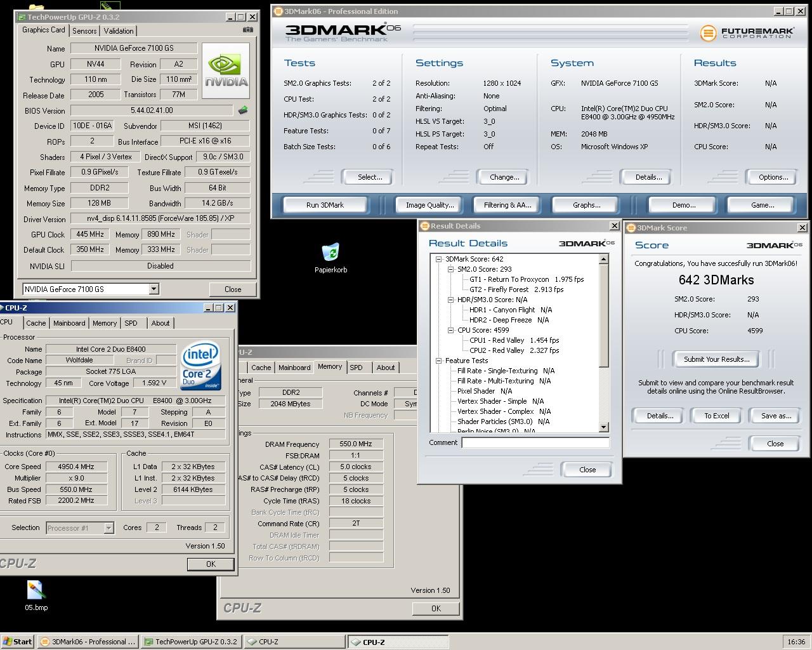
Task: Open Processor #1 selection dropdown
Action: click(x=108, y=528)
